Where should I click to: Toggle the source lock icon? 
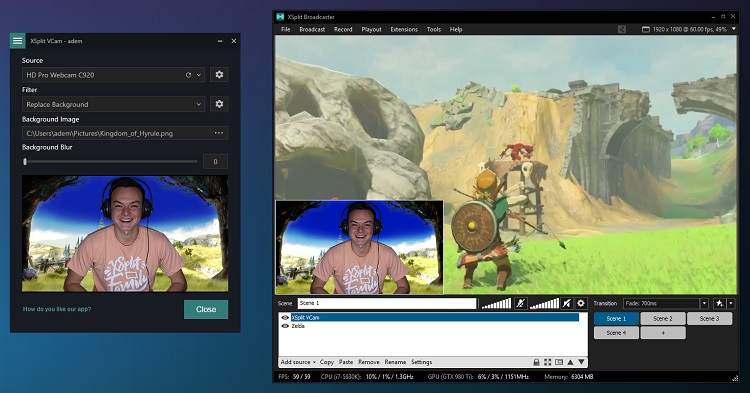pos(536,362)
